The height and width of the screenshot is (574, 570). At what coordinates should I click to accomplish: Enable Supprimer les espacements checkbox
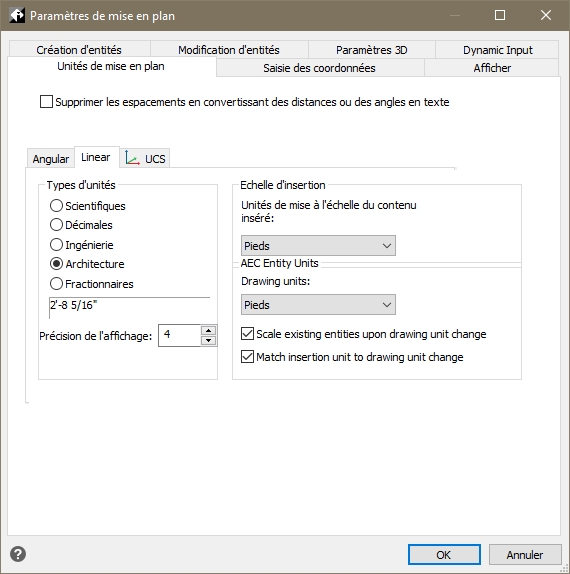pos(46,101)
